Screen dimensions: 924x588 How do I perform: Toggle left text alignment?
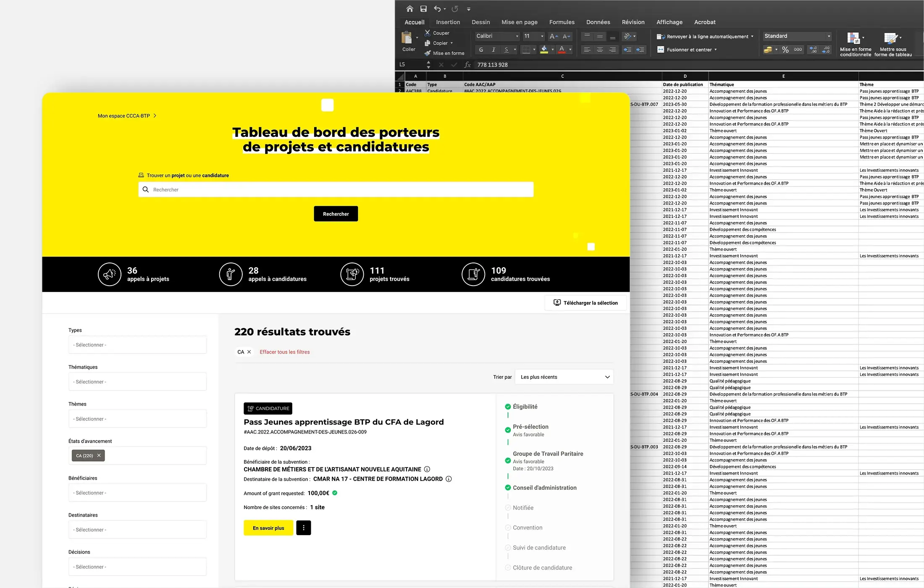click(x=587, y=50)
